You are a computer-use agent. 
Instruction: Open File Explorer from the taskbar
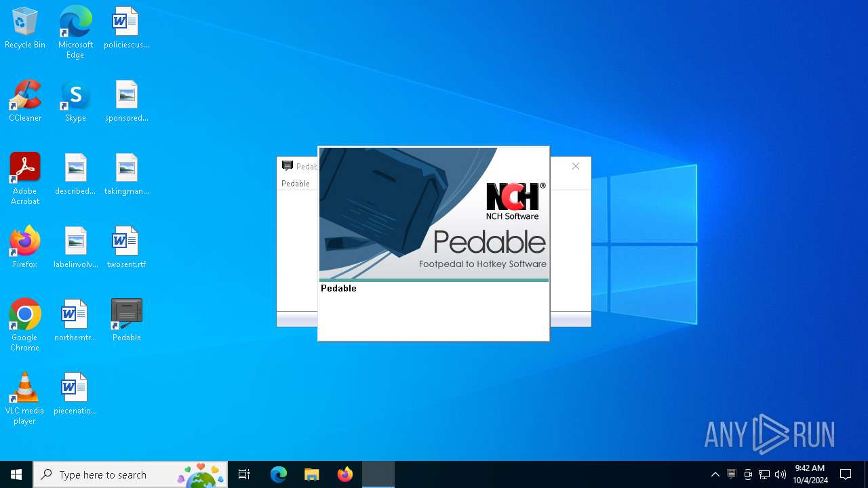[x=312, y=474]
